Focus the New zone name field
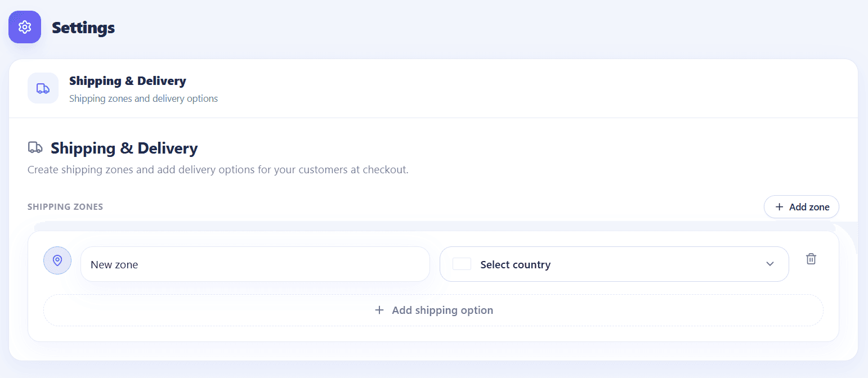Image resolution: width=868 pixels, height=378 pixels. (x=255, y=264)
